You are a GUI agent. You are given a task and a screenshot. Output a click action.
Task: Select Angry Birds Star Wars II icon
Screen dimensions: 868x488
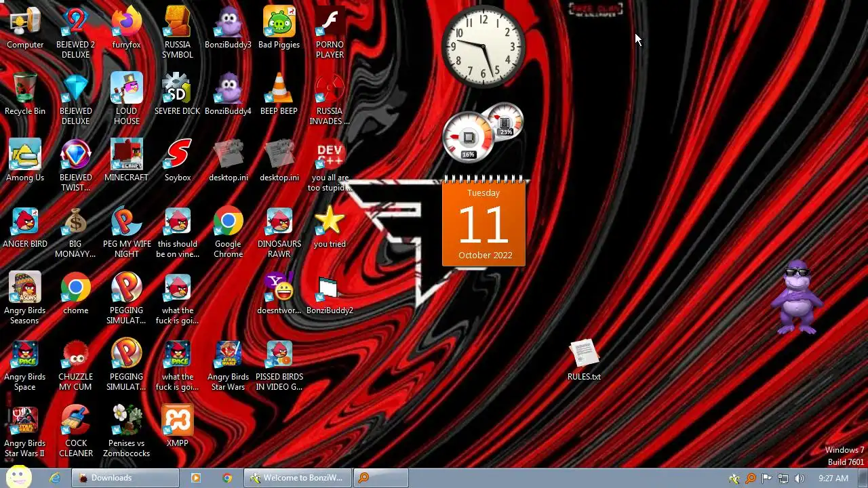[x=25, y=431]
